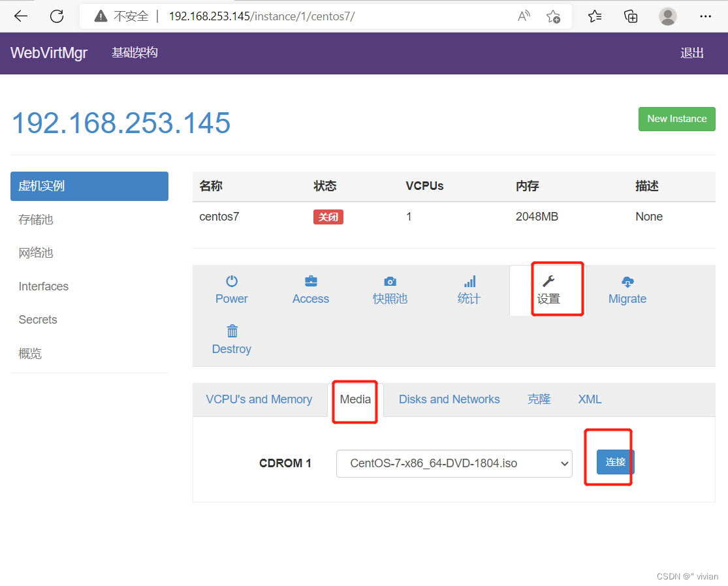Click the 名称 column header
Image resolution: width=728 pixels, height=586 pixels.
click(211, 186)
